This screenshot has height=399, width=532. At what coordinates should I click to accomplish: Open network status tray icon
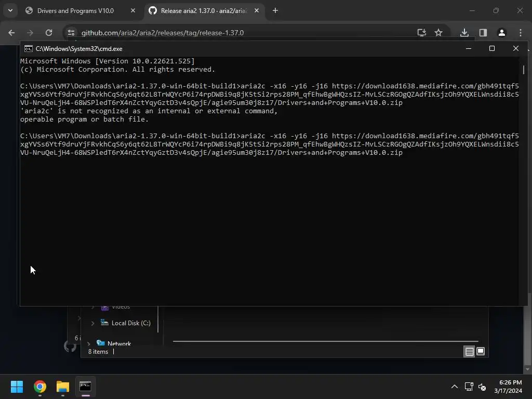[469, 387]
